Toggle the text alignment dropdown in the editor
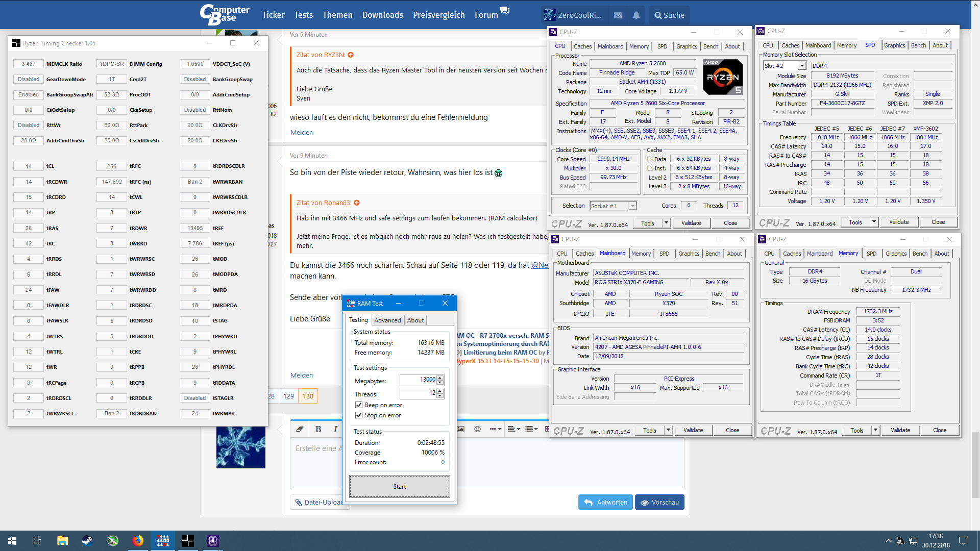 (x=514, y=429)
